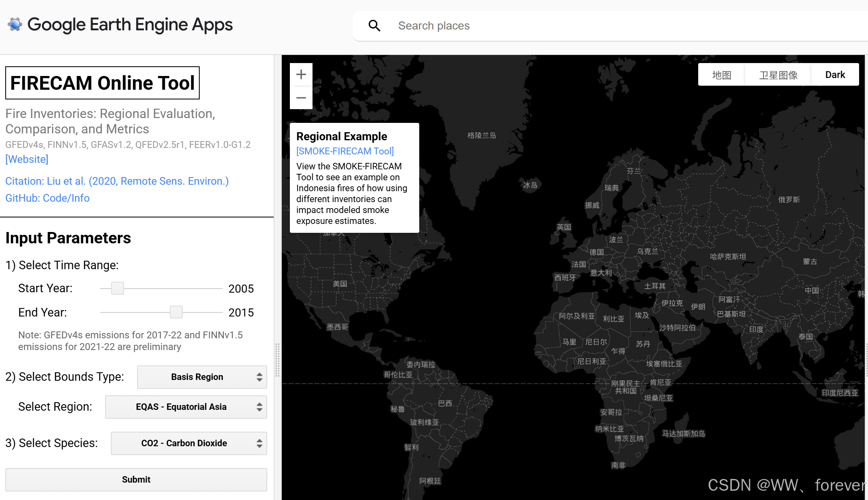Click the 冰岛 label on the map
This screenshot has width=868, height=500.
[x=530, y=185]
